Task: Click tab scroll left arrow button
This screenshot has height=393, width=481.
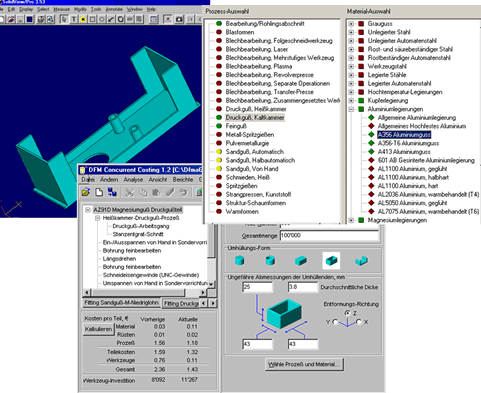Action: [x=204, y=303]
